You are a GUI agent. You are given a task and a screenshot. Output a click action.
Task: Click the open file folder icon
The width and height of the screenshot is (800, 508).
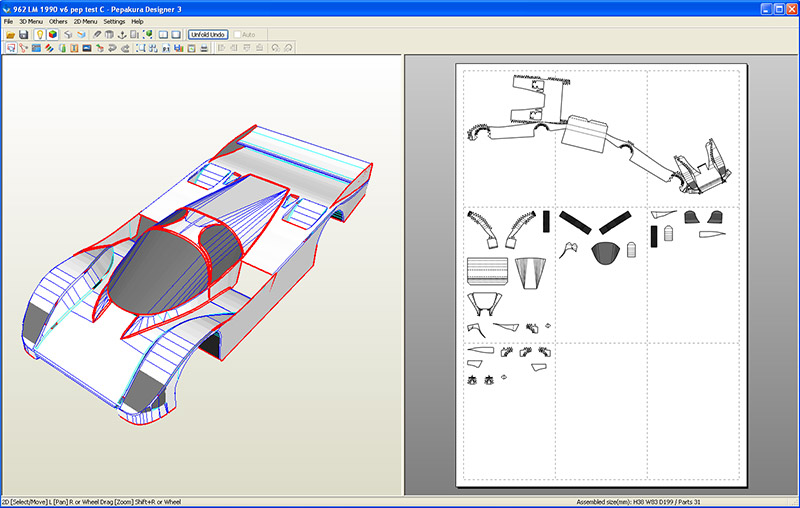[10, 34]
